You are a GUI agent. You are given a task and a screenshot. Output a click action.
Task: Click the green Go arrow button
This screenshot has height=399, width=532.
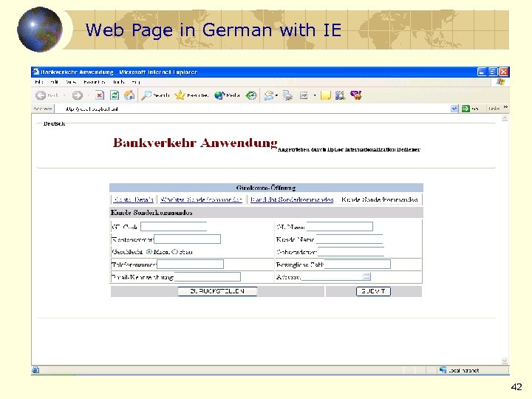point(465,109)
